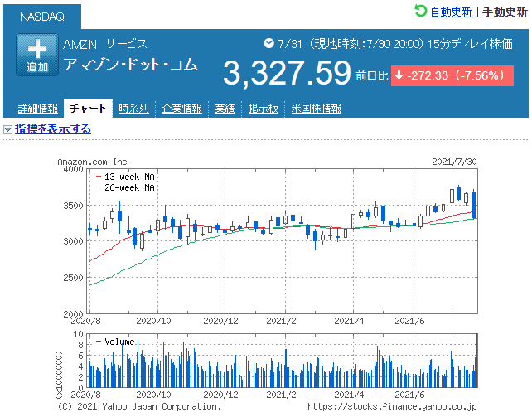This screenshot has height=417, width=532.
Task: Click the latest large blue candlestick
Action: coord(474,206)
